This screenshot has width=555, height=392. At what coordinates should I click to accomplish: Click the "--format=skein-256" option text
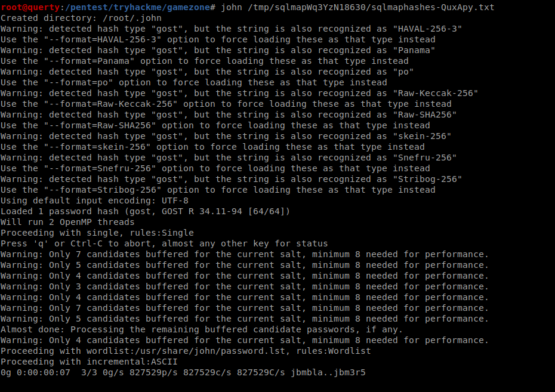(x=97, y=147)
